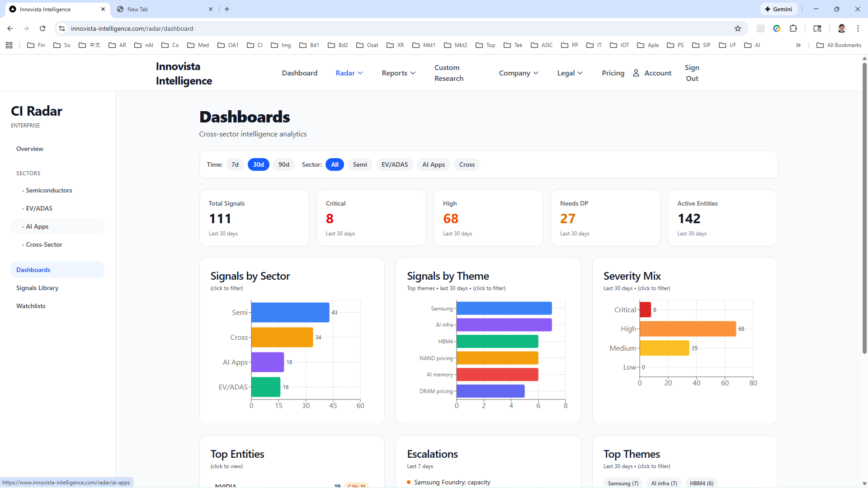
Task: Click the orange Cross bar in Signals by Sector
Action: (282, 337)
